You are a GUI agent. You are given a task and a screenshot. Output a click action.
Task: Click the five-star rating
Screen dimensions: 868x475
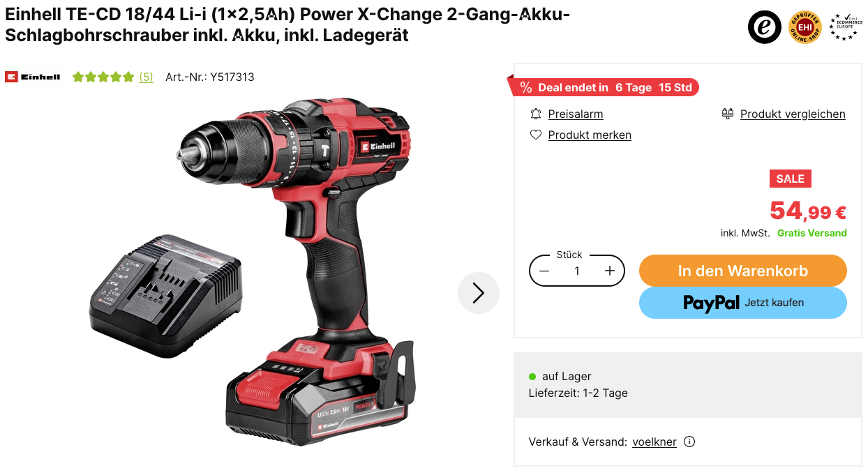point(103,77)
